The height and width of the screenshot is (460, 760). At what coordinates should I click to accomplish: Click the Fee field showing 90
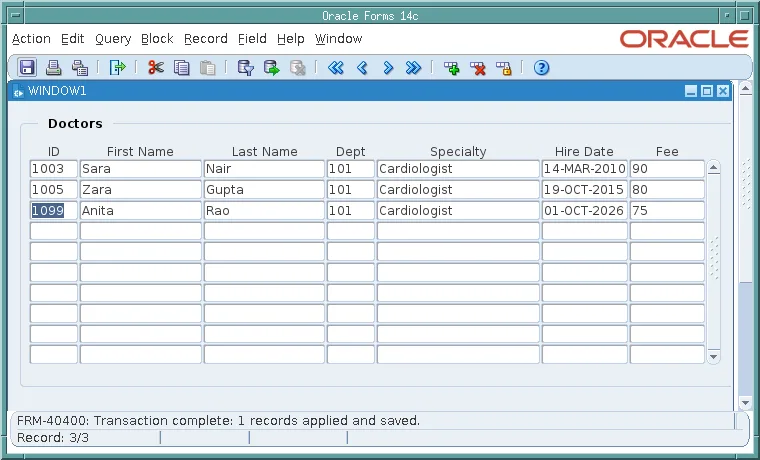[x=667, y=169]
